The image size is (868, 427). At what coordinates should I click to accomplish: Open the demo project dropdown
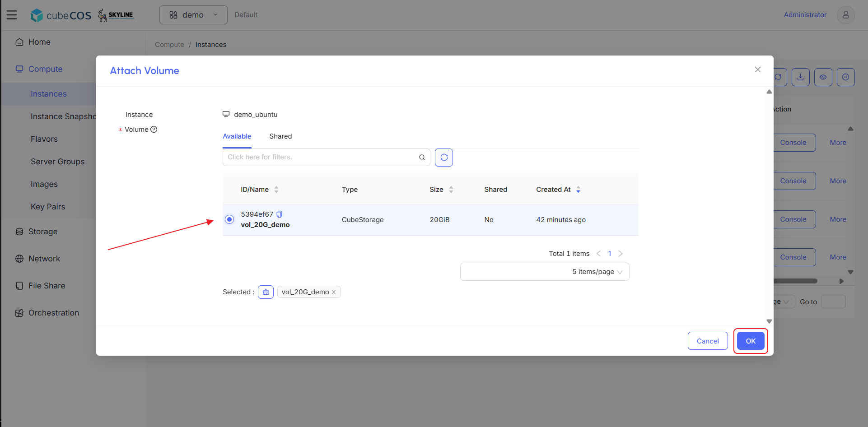tap(193, 15)
